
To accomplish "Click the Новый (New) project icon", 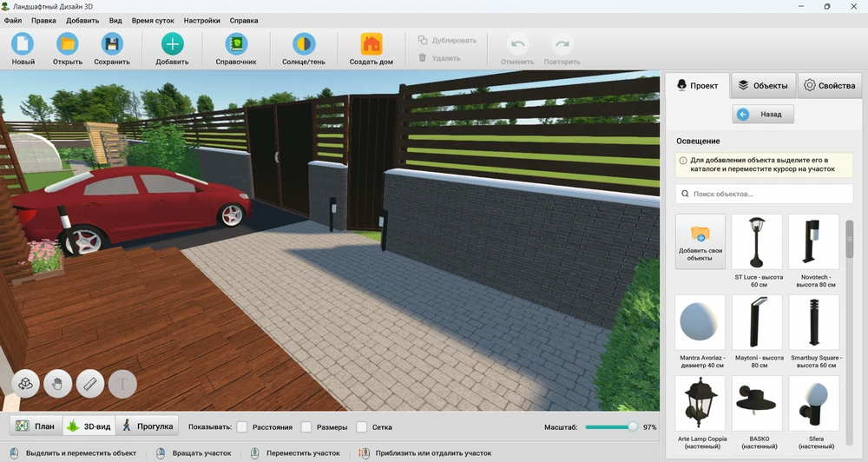I will tap(23, 44).
